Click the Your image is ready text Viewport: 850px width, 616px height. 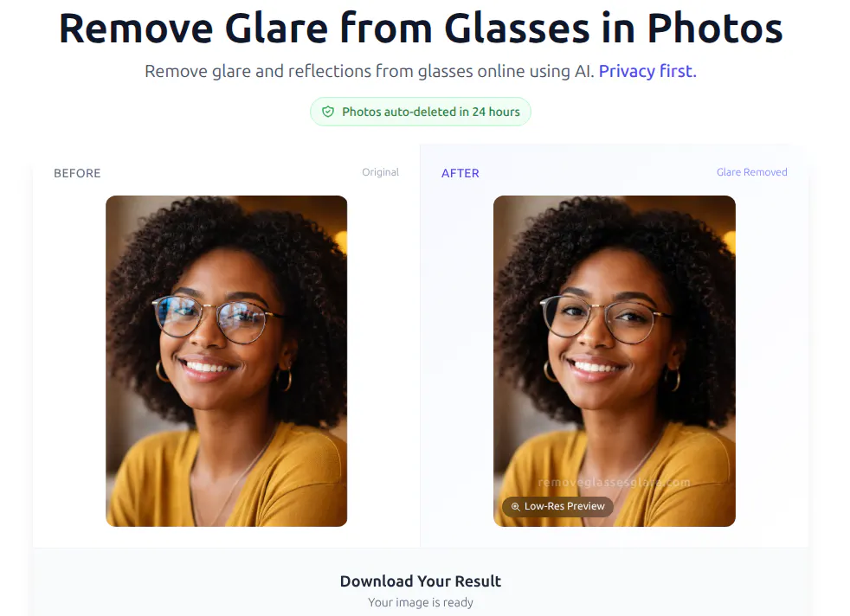pyautogui.click(x=421, y=602)
